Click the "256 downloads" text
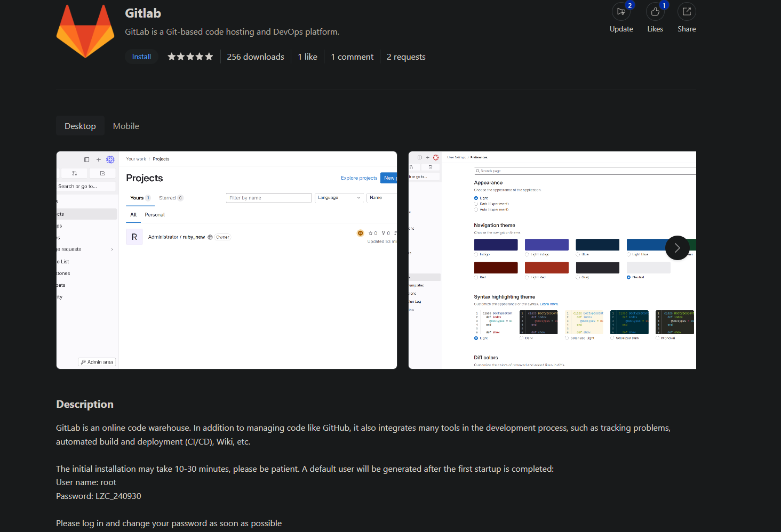Image resolution: width=781 pixels, height=532 pixels. coord(256,57)
